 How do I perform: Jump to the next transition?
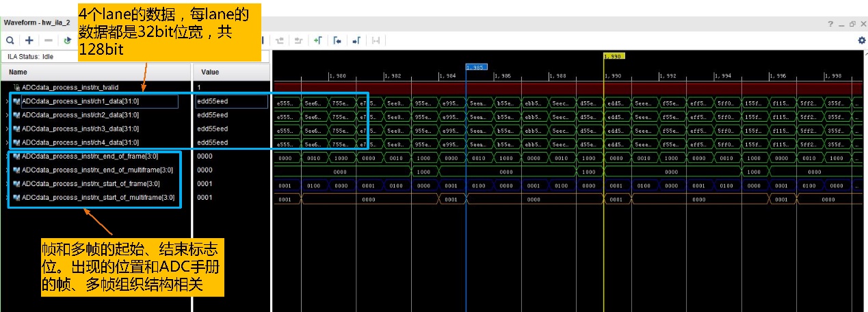(298, 41)
